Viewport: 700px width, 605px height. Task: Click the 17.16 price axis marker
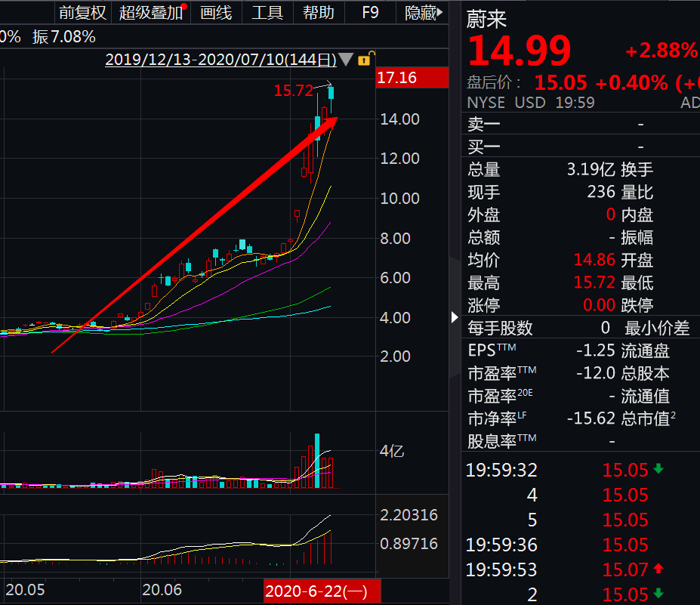click(x=412, y=78)
